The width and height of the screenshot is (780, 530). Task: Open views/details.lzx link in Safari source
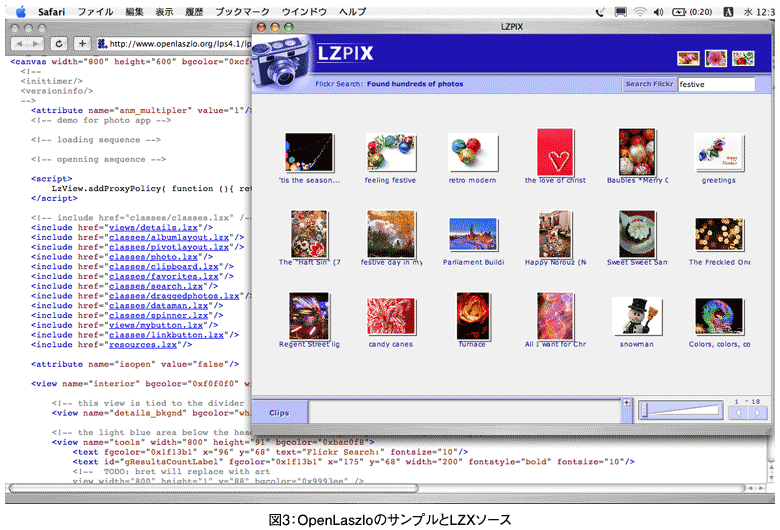pyautogui.click(x=153, y=227)
